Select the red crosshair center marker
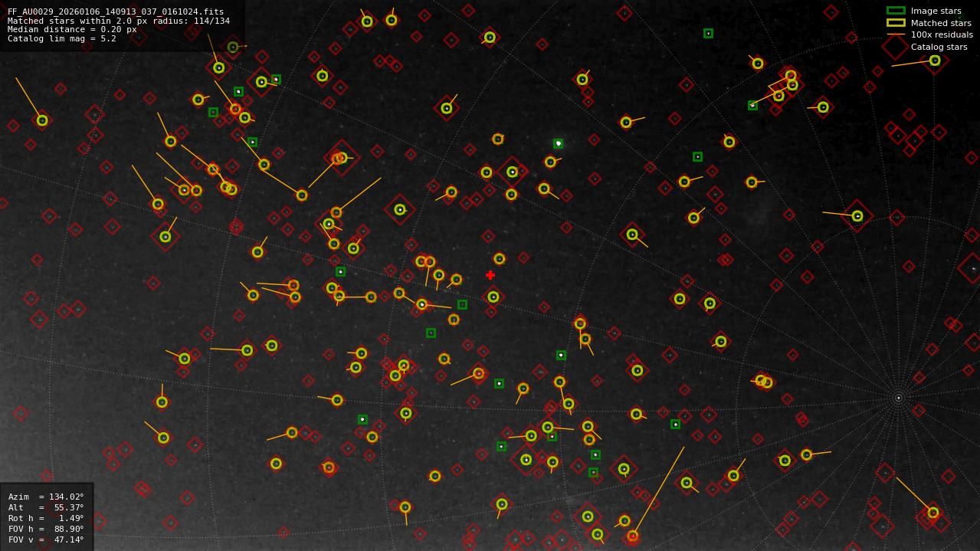Image resolution: width=980 pixels, height=551 pixels. (490, 274)
